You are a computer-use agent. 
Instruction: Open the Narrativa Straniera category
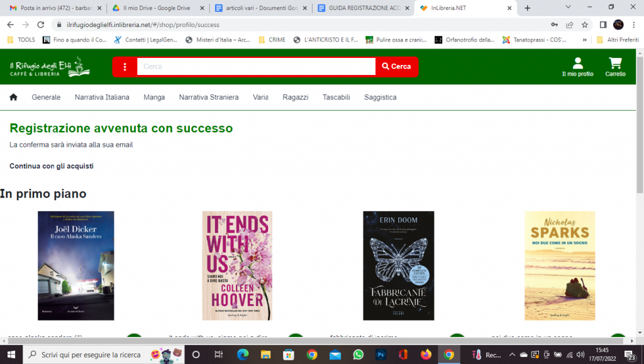coord(209,97)
